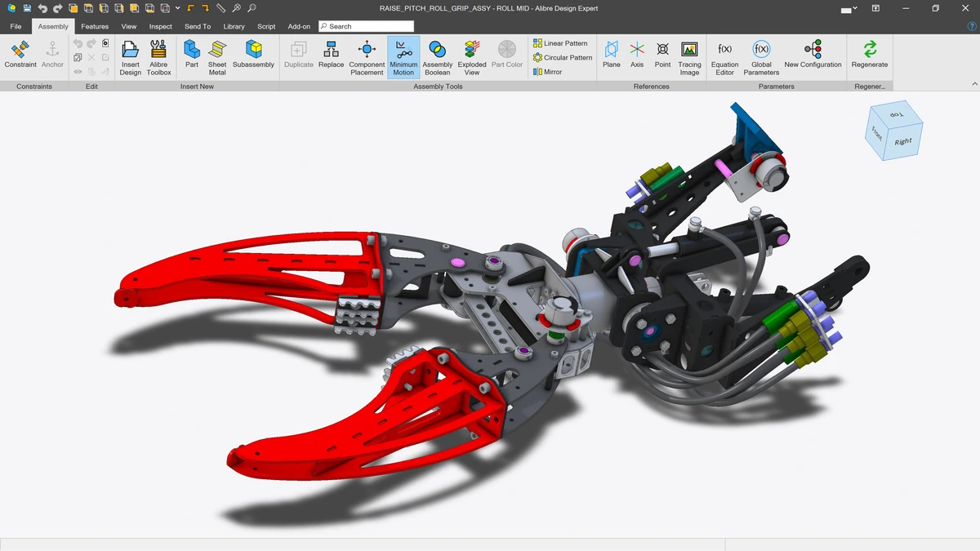Screen dimensions: 980x551
Task: Open the Alibre Toolbox
Action: [158, 56]
